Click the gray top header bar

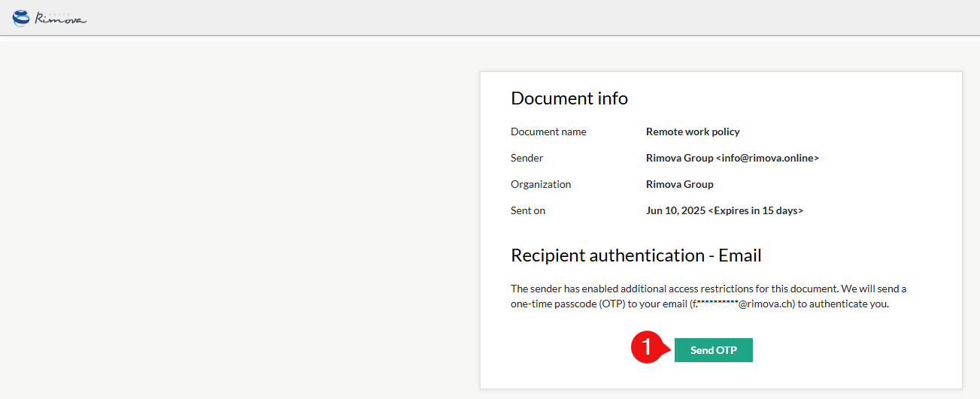tap(489, 18)
